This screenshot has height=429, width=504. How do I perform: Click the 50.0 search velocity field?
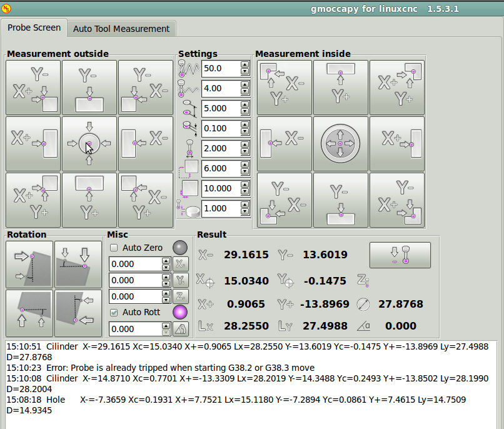[x=221, y=68]
